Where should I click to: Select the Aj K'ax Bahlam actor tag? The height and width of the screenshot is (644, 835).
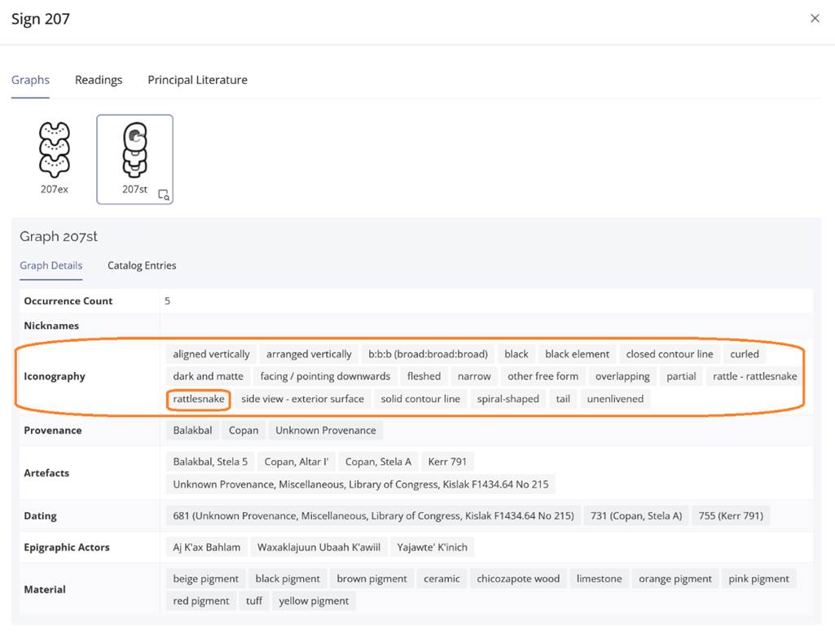click(x=207, y=547)
